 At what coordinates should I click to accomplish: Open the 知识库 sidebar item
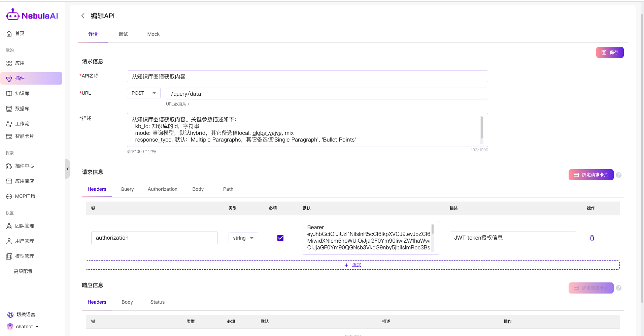[22, 93]
